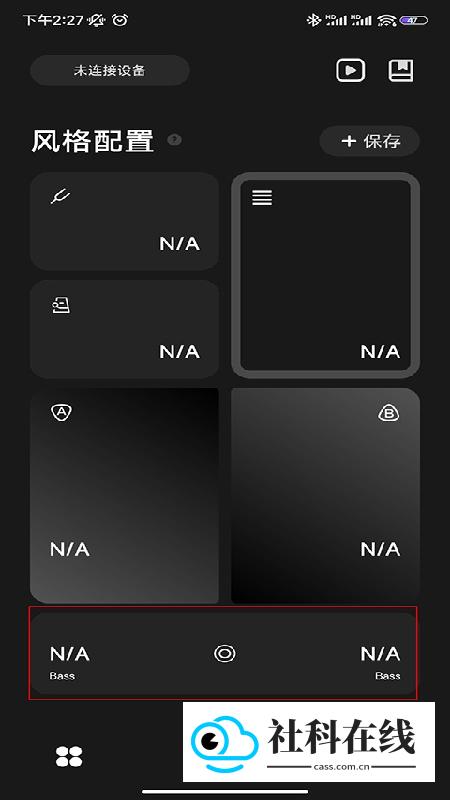Select the pick B icon
The height and width of the screenshot is (800, 450).
pos(389,413)
